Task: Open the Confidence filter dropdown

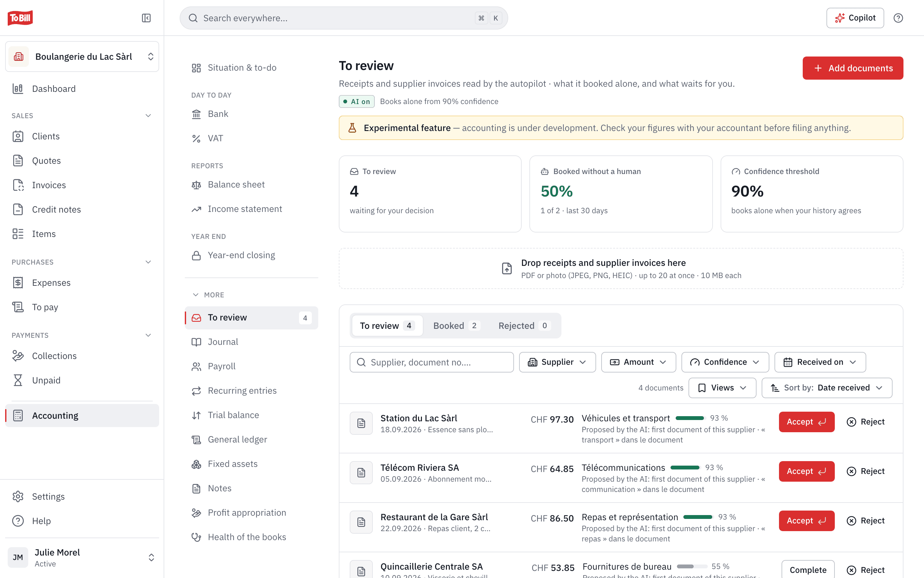Action: pyautogui.click(x=725, y=363)
